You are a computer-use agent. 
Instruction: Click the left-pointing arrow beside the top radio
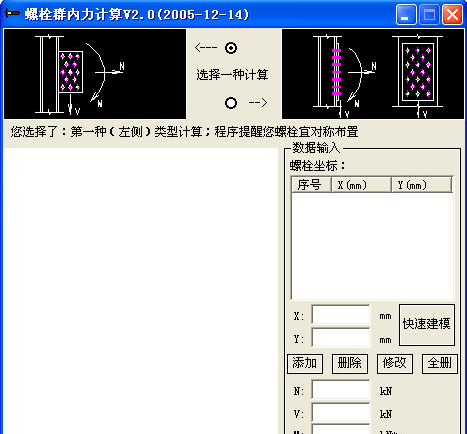(206, 48)
